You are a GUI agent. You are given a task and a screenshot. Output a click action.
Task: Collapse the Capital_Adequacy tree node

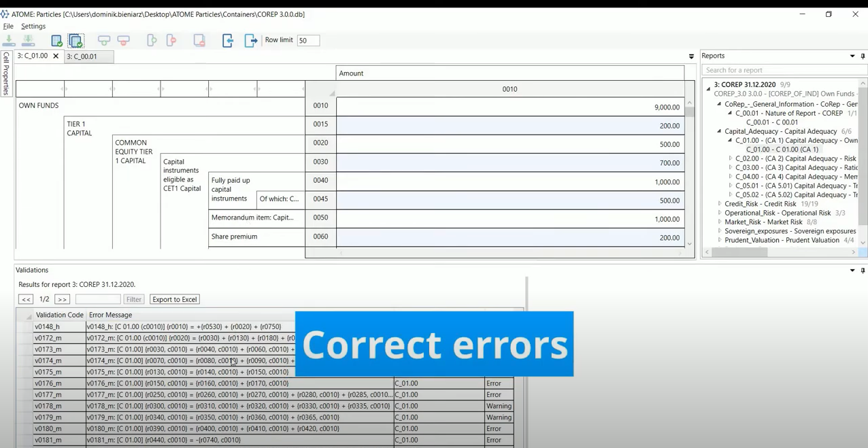(x=719, y=131)
